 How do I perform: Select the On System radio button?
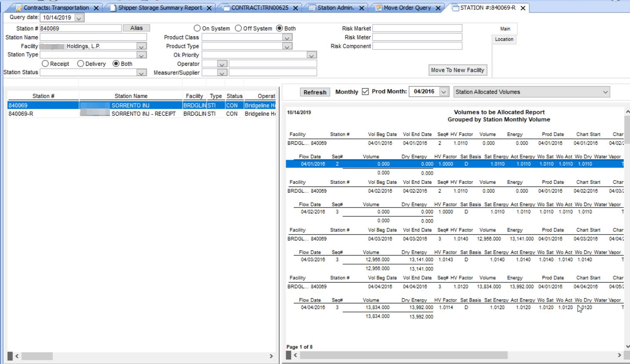pos(197,28)
